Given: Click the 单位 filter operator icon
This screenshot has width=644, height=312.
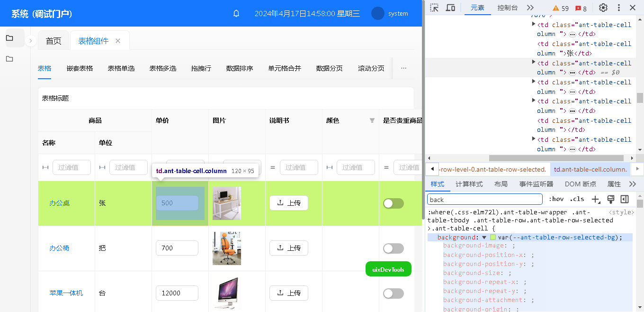Looking at the screenshot, I should point(102,167).
